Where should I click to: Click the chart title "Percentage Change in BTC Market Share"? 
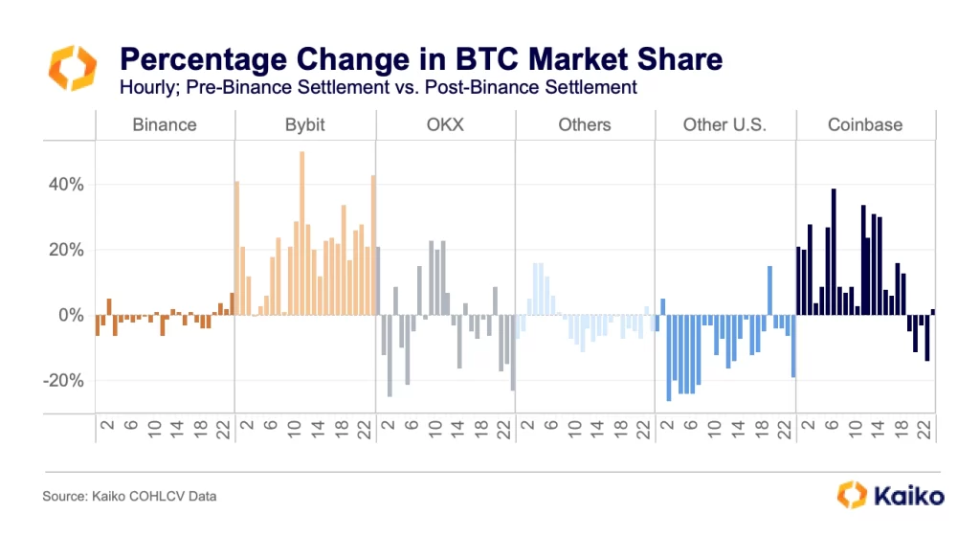click(x=420, y=61)
